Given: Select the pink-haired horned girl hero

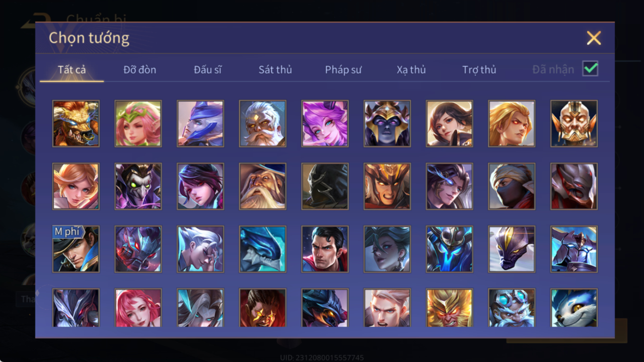Looking at the screenshot, I should [325, 124].
